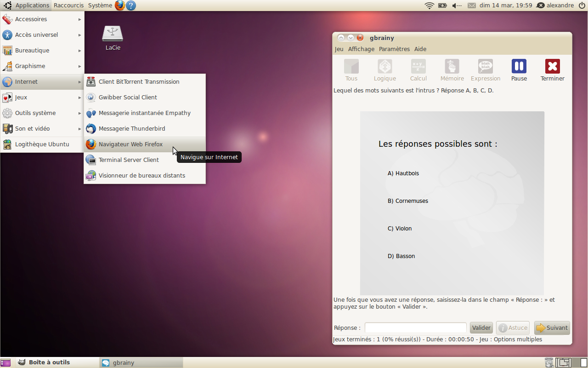Image resolution: width=588 pixels, height=368 pixels.
Task: Click the Valider button
Action: click(481, 328)
